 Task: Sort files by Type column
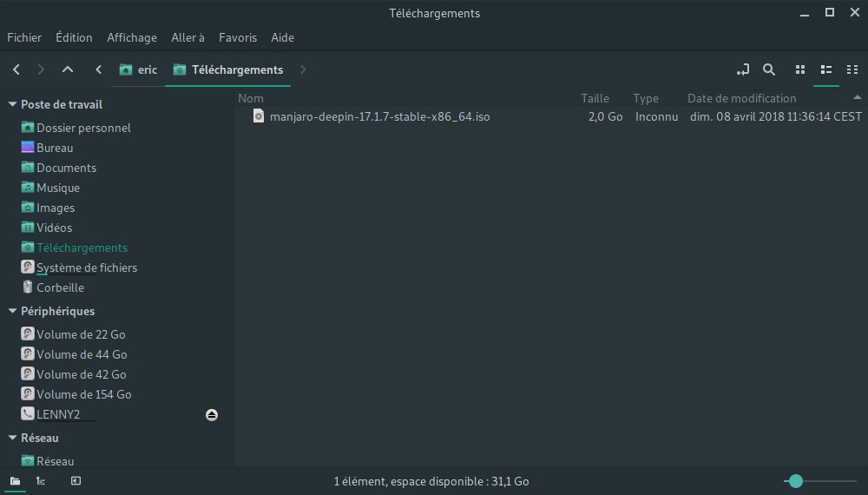(x=646, y=98)
